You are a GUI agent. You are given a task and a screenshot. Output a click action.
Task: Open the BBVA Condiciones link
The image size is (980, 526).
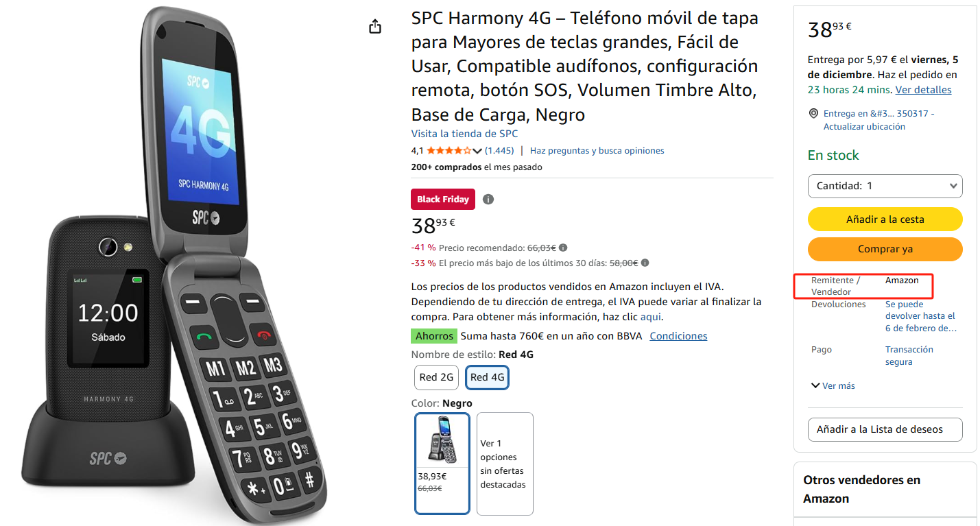coord(678,336)
